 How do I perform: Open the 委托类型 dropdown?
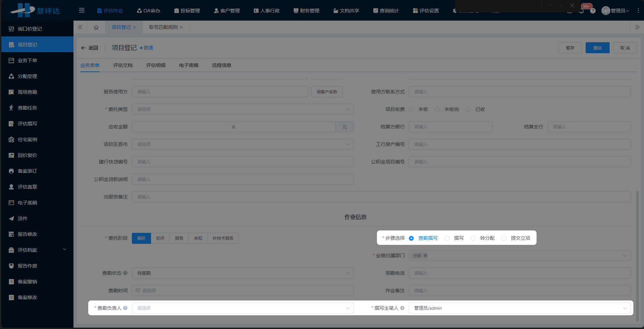tap(243, 109)
